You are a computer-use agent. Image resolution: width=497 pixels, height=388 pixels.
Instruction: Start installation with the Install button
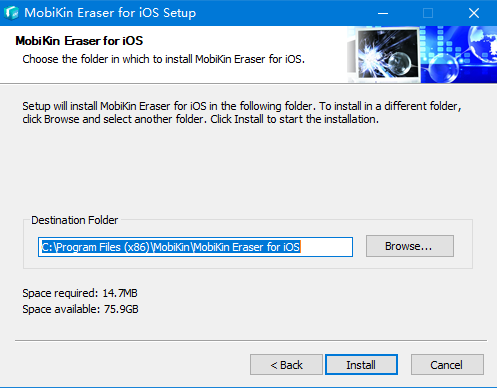[x=361, y=365]
